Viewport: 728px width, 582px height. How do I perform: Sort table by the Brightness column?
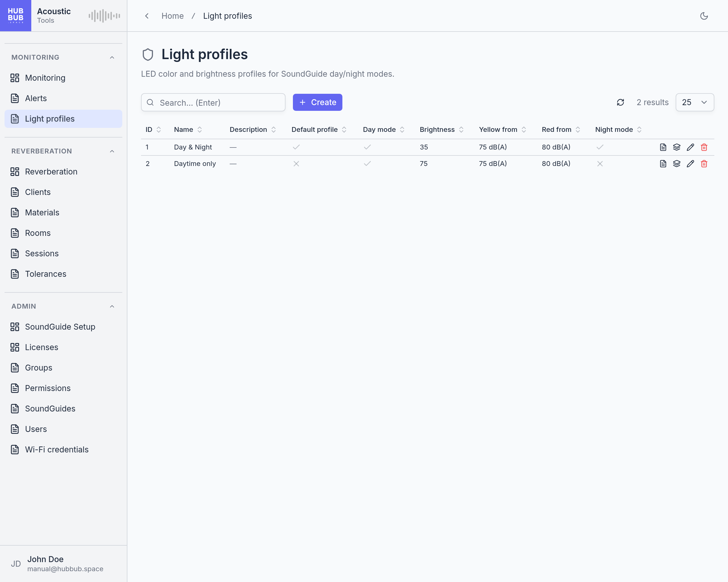[441, 130]
